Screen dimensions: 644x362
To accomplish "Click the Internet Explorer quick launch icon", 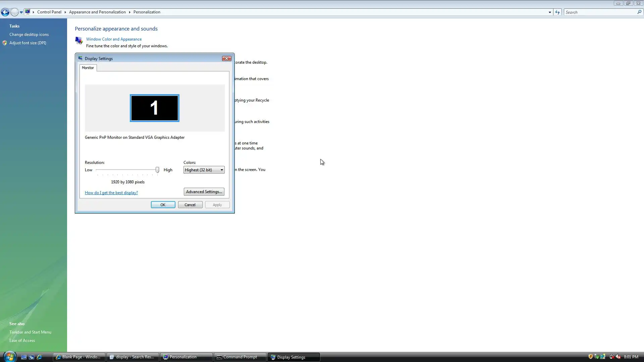I will tap(39, 357).
